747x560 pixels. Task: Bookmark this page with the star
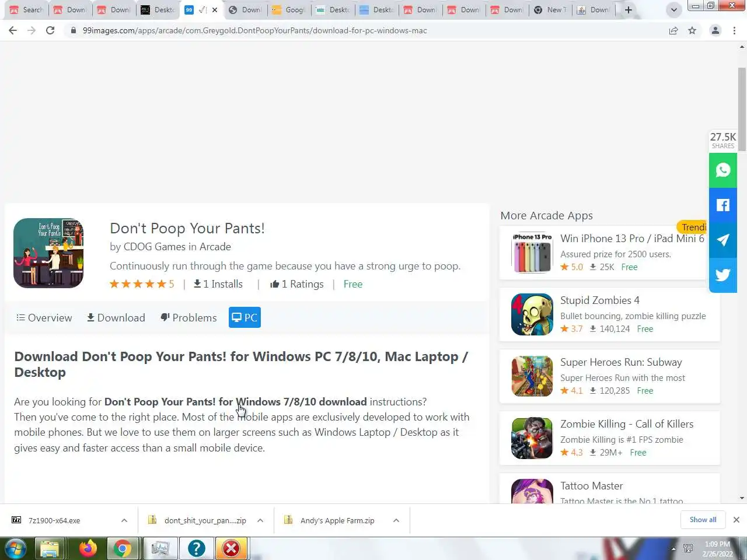coord(692,30)
